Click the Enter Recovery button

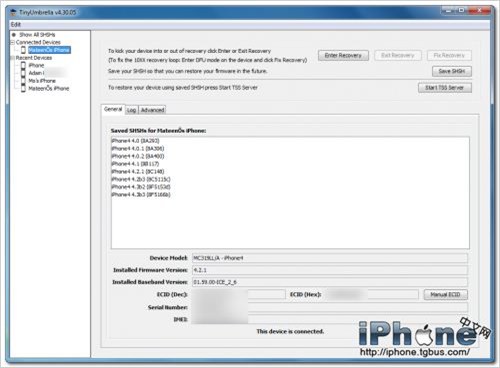(x=343, y=55)
